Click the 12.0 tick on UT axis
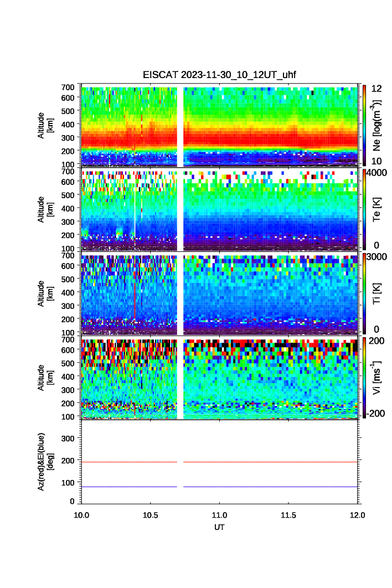 click(357, 515)
